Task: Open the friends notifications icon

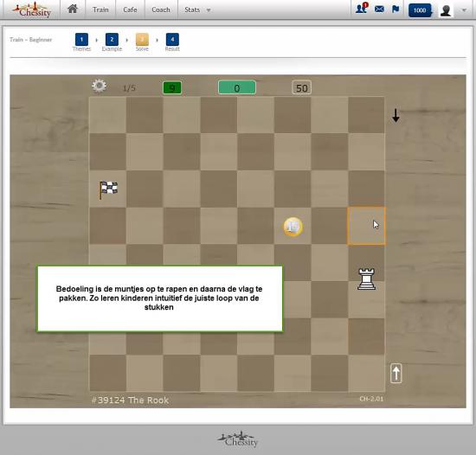Action: (361, 8)
